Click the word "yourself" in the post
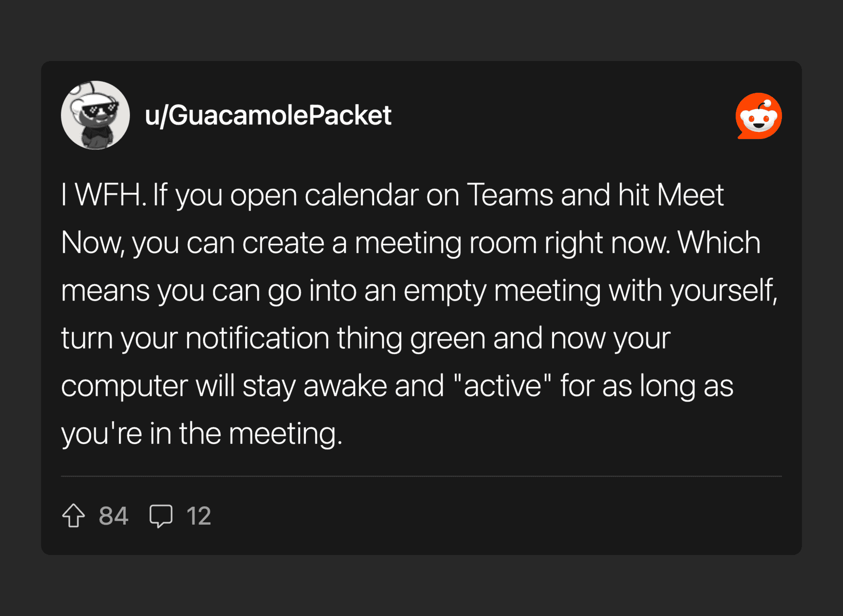The height and width of the screenshot is (616, 843). [x=723, y=291]
